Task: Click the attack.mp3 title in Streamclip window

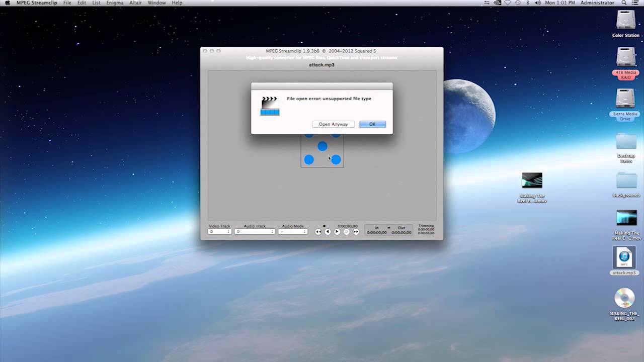Action: pos(321,65)
